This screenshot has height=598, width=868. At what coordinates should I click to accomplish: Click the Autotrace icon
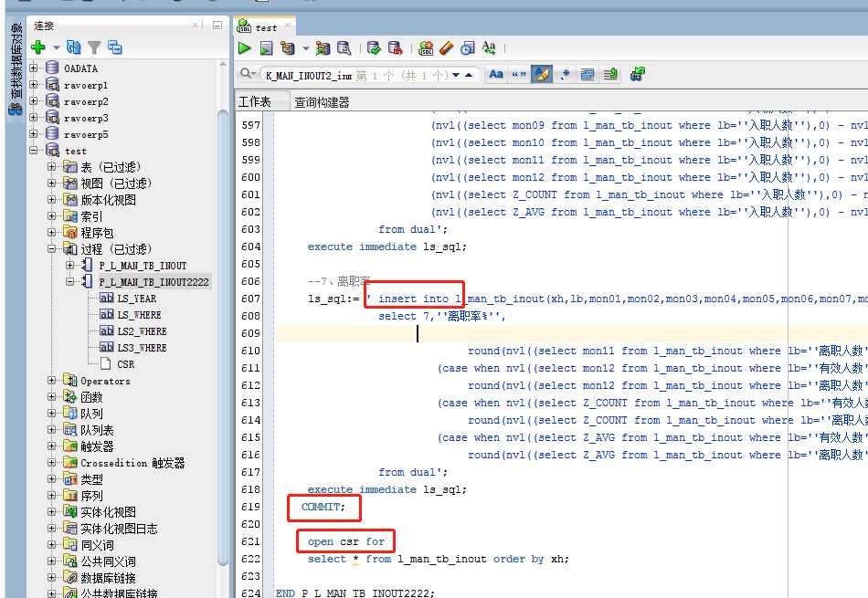pos(323,48)
